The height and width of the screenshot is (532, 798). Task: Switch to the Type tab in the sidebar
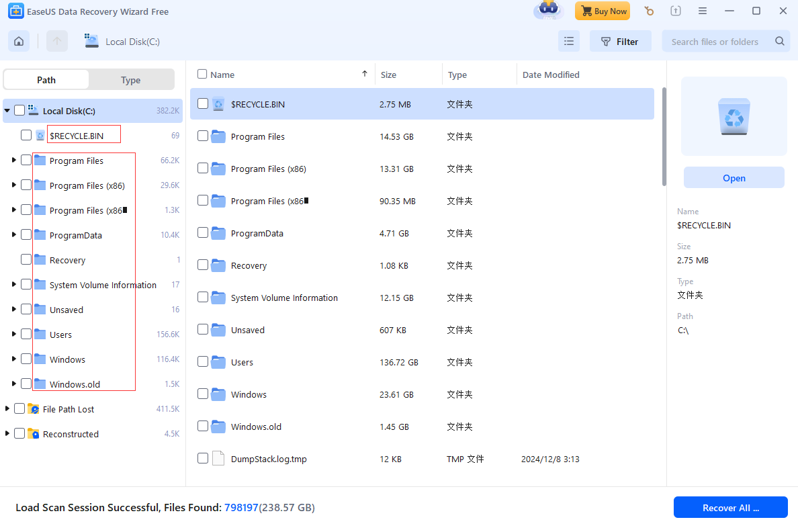coord(131,80)
